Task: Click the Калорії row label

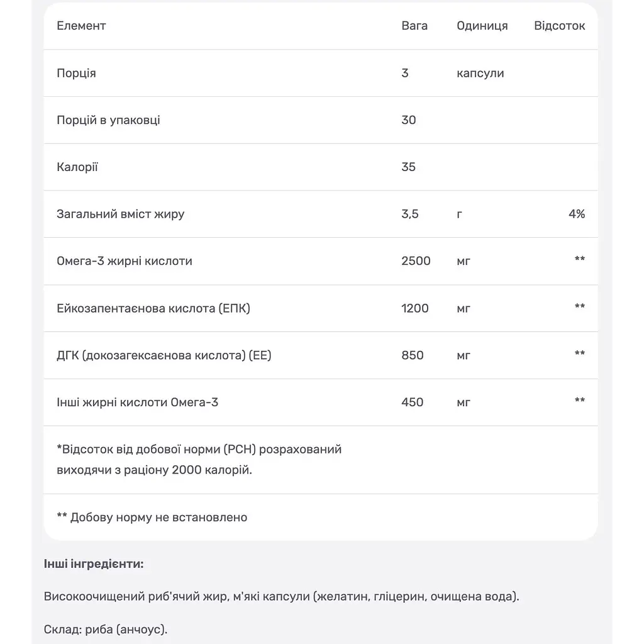Action: point(77,167)
